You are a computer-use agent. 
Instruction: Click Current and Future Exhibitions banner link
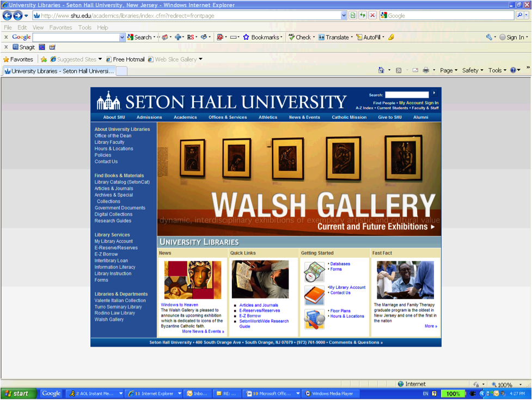tap(376, 227)
